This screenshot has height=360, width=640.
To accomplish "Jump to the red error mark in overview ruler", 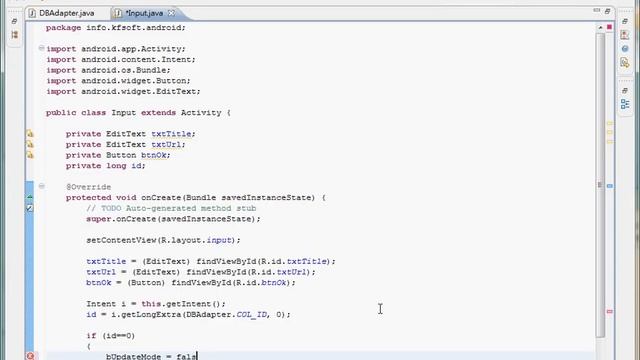I will tap(610, 312).
